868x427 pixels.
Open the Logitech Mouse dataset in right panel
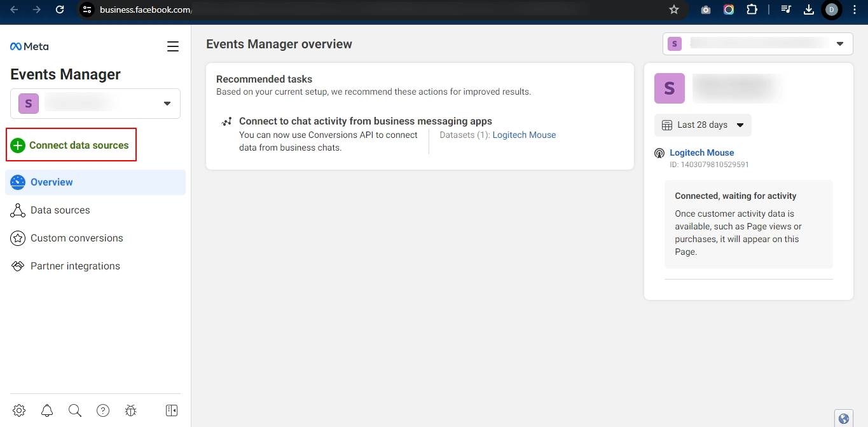click(701, 152)
